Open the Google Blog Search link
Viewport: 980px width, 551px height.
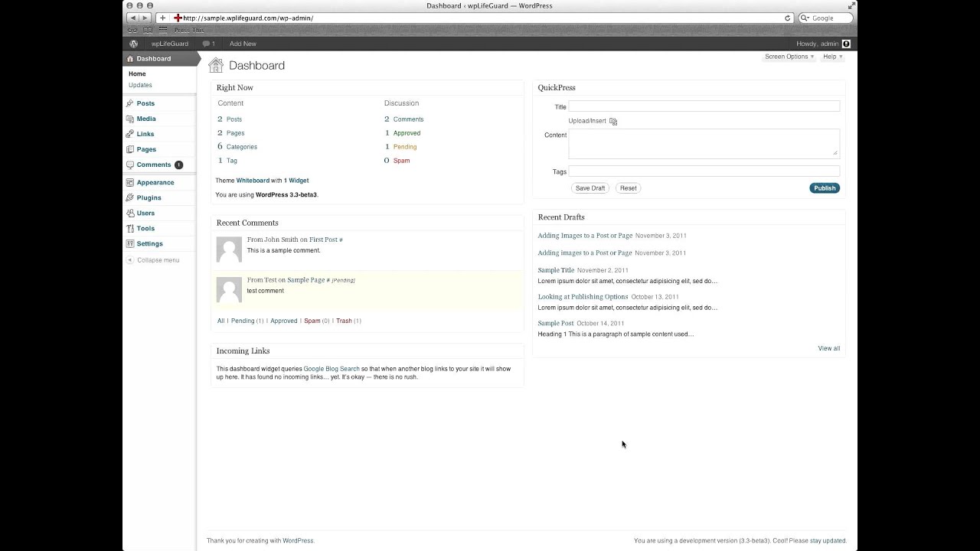pos(332,369)
